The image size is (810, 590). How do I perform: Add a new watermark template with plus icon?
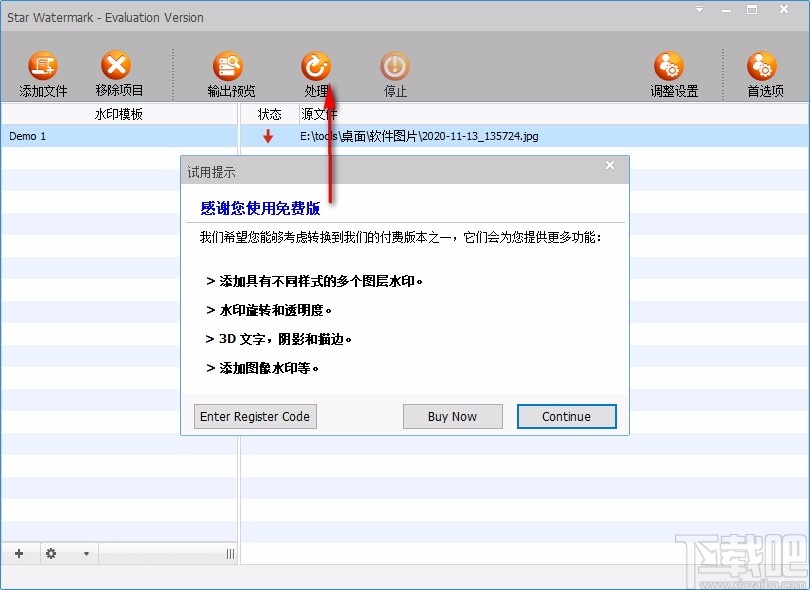(19, 554)
